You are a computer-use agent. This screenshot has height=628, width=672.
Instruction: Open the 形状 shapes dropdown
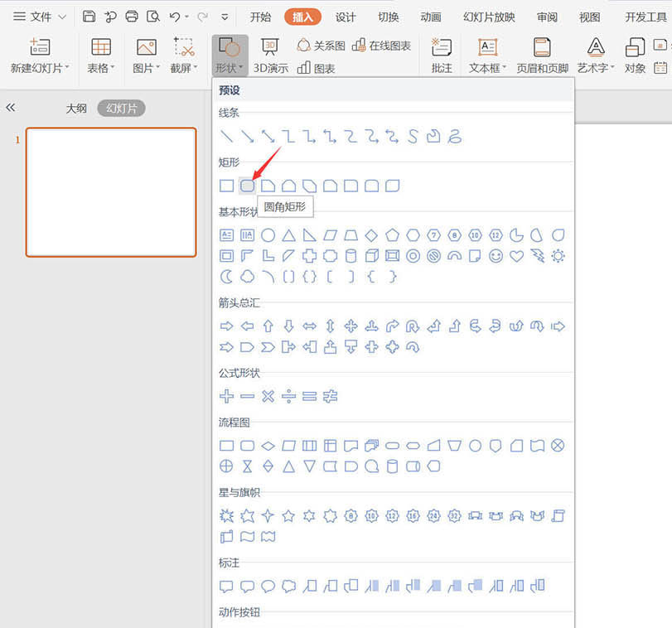(x=230, y=56)
